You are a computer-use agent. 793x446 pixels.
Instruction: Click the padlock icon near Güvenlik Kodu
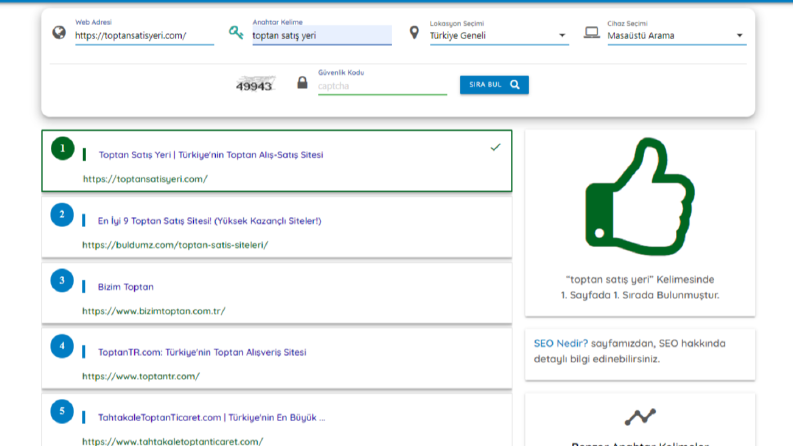[302, 82]
